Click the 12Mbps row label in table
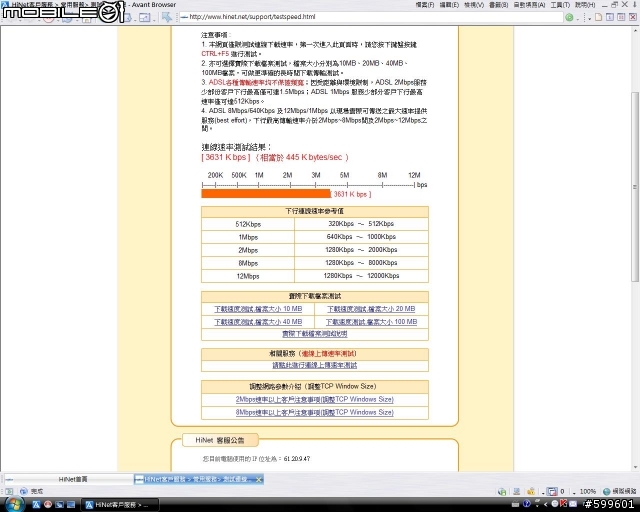640x512 pixels. point(248,276)
